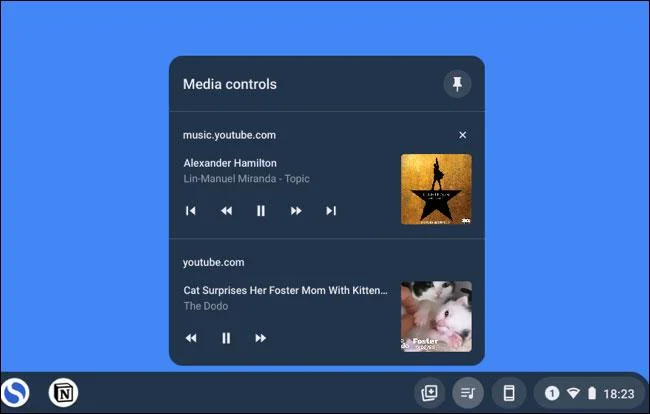
Task: Pin the Media controls panel to shelf
Action: coord(457,84)
